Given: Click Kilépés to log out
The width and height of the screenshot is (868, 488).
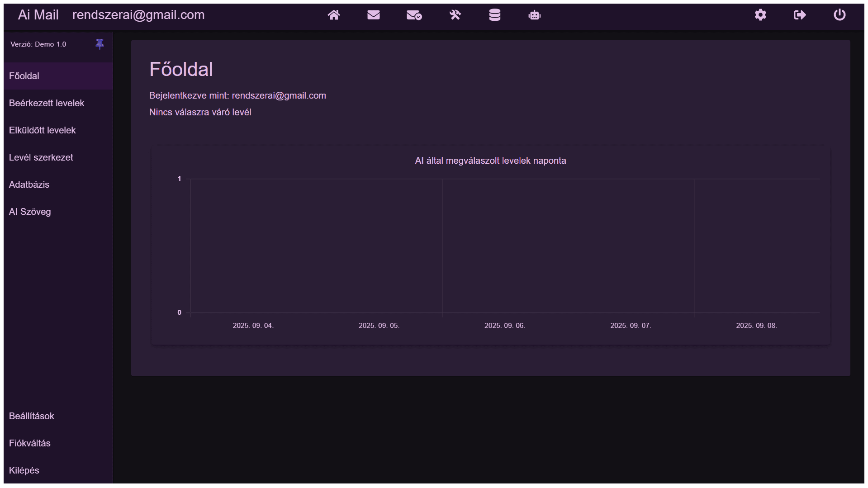Looking at the screenshot, I should pos(24,470).
